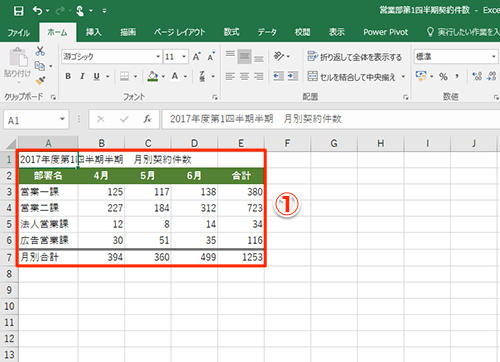Open Font dialog launcher
Viewport: 500px width, 362px height.
click(215, 97)
